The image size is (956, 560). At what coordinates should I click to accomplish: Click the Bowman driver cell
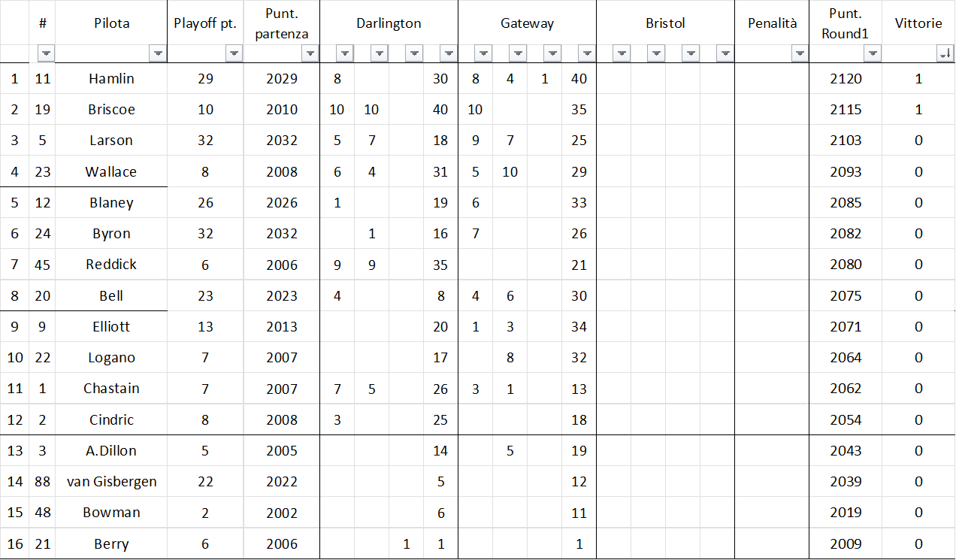pyautogui.click(x=111, y=513)
